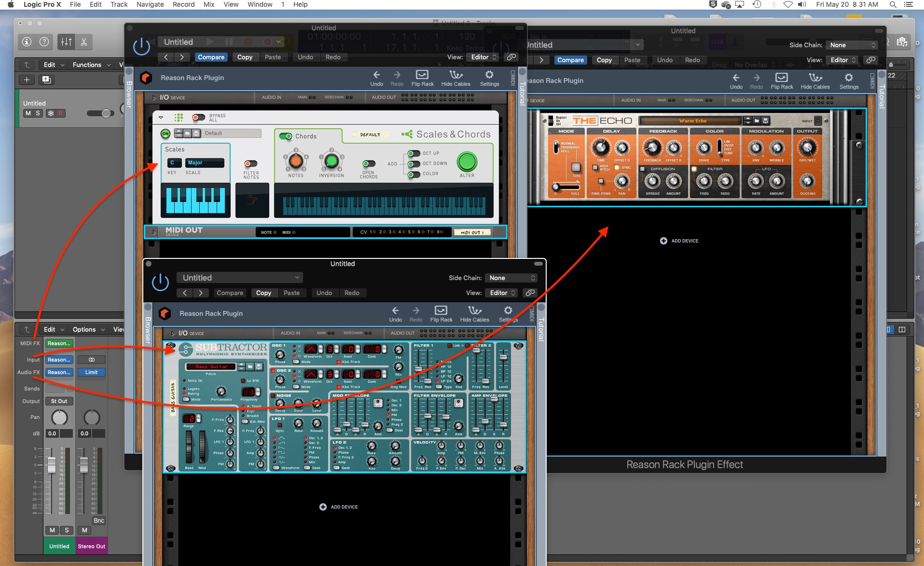Adjust the Stereo Out volume fader
The height and width of the screenshot is (566, 924).
click(x=83, y=464)
